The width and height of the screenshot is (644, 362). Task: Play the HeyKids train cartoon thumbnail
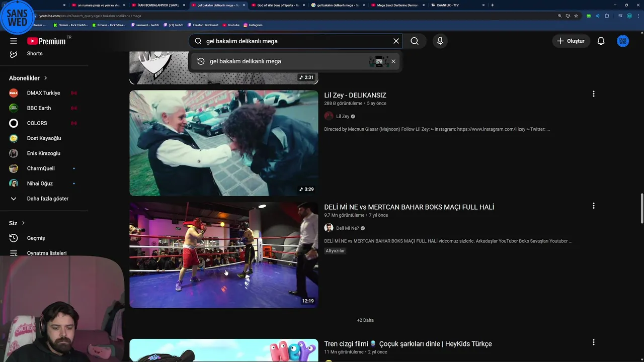coord(224,350)
